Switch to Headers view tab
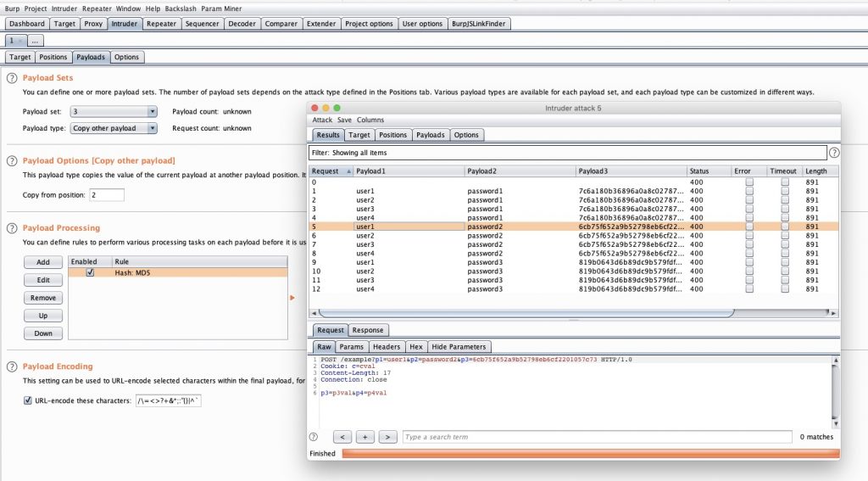The image size is (868, 481). click(387, 347)
